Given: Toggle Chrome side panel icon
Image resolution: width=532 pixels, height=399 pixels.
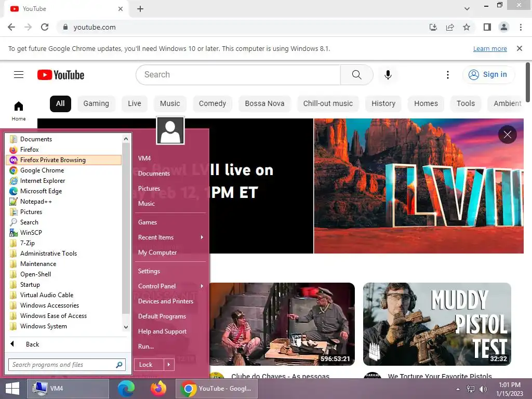Looking at the screenshot, I should click(x=487, y=27).
